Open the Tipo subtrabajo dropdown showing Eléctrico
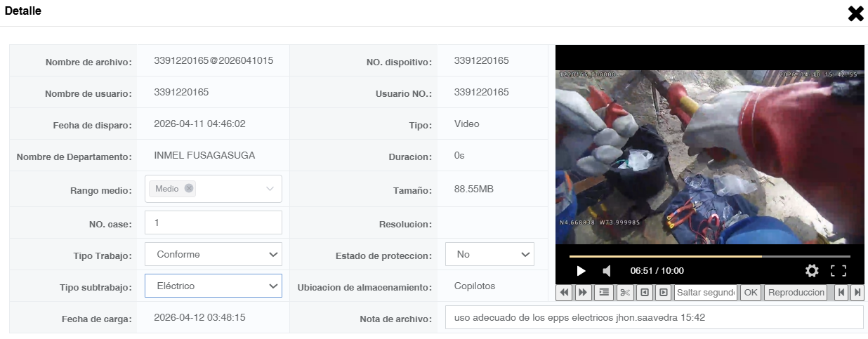 213,286
